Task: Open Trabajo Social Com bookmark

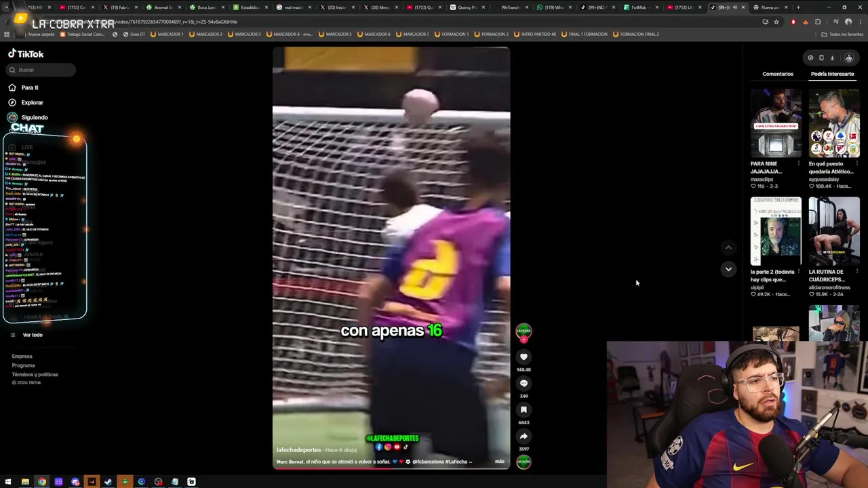Action: point(83,34)
